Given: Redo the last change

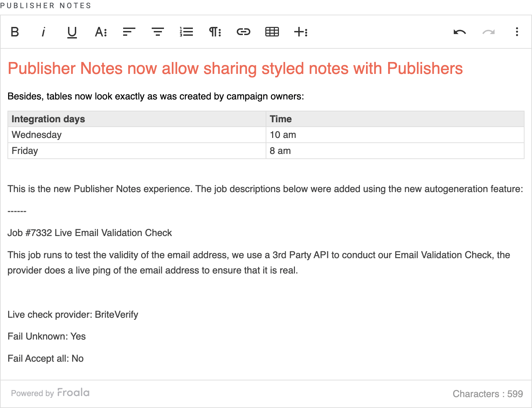Looking at the screenshot, I should tap(488, 32).
